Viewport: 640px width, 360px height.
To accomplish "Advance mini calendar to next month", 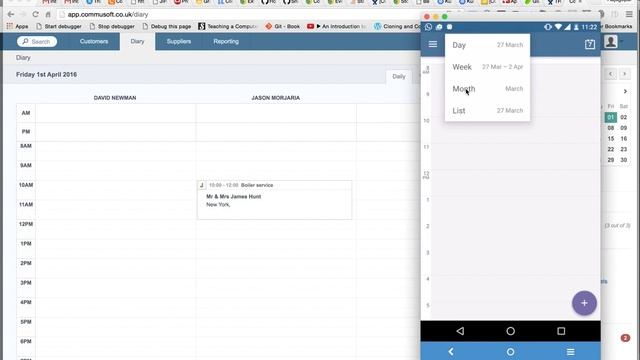I will click(x=625, y=91).
